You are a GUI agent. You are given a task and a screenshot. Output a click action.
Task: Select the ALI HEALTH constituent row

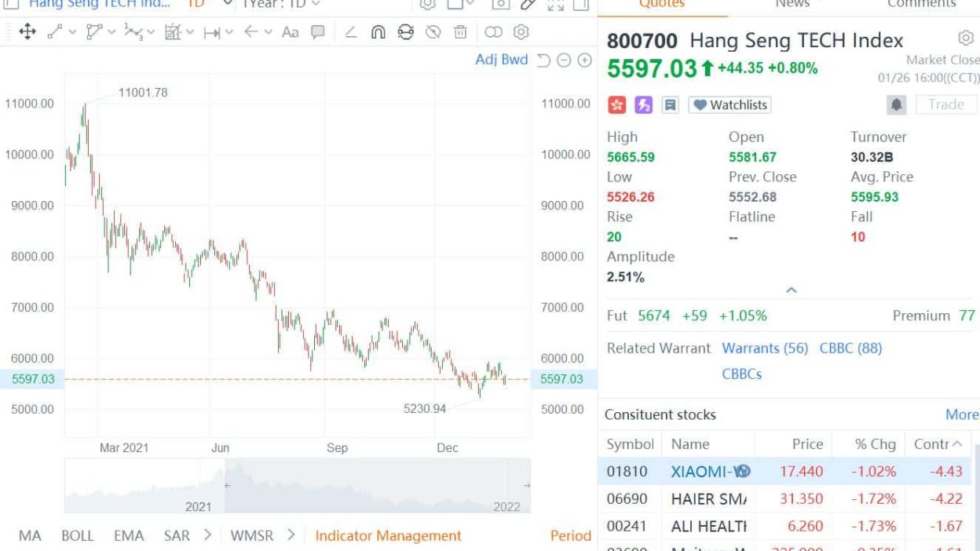tap(785, 526)
